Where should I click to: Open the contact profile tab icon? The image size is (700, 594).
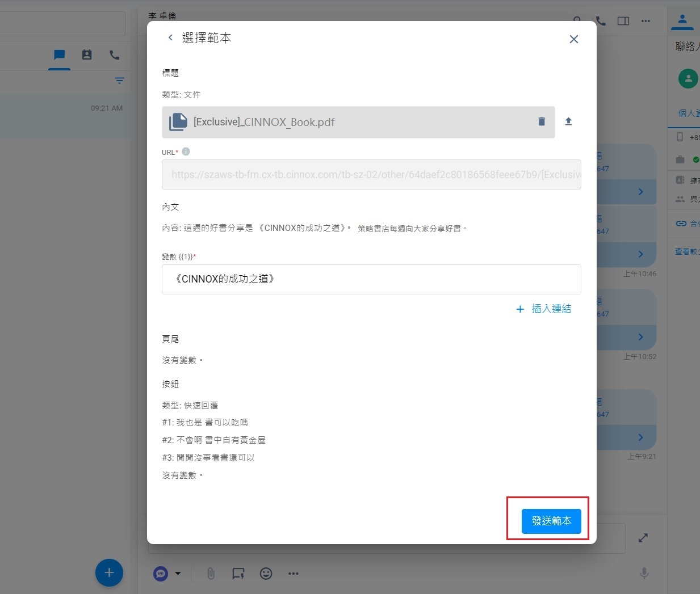point(682,20)
